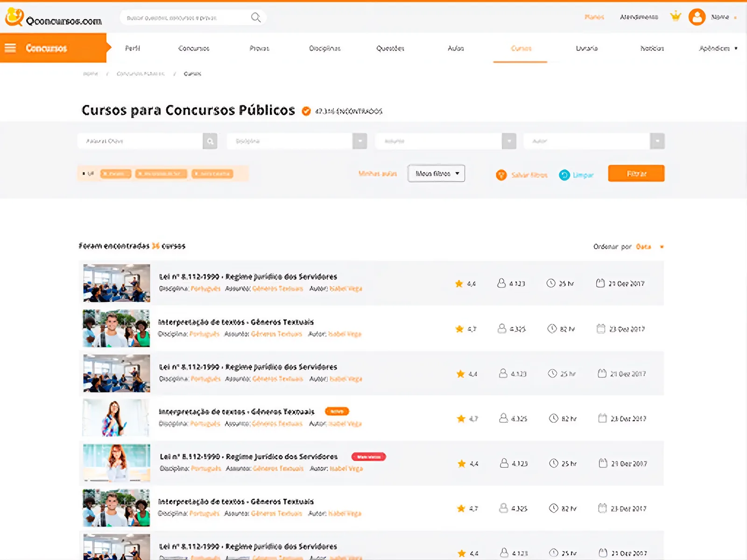The width and height of the screenshot is (747, 560).
Task: Open thumbnail of course with orange badge
Action: click(x=116, y=418)
